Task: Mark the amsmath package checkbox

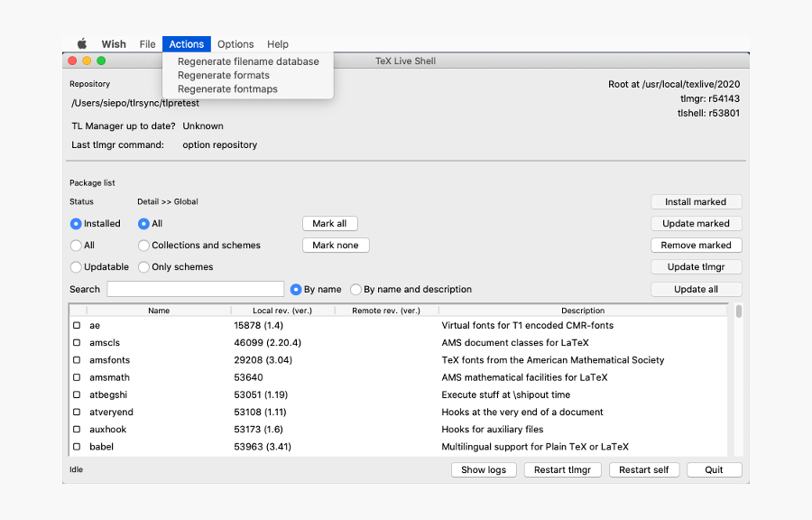Action: [x=77, y=377]
